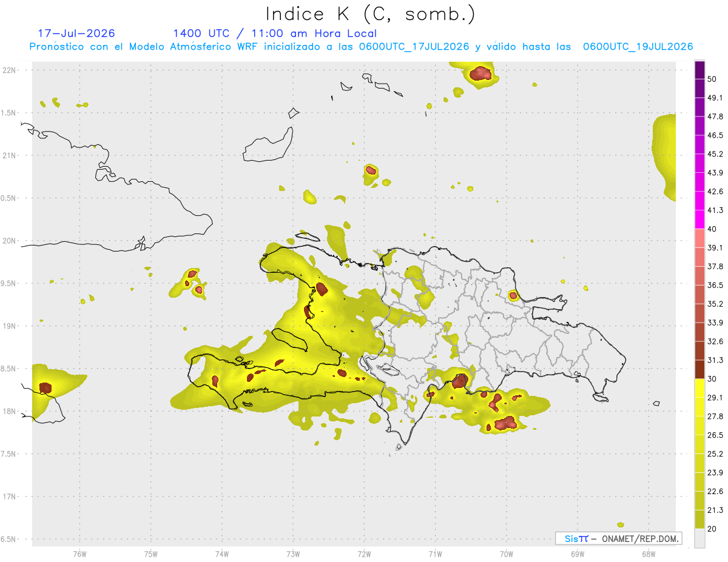
Task: Click the '19N' latitude label
Action: 10,326
